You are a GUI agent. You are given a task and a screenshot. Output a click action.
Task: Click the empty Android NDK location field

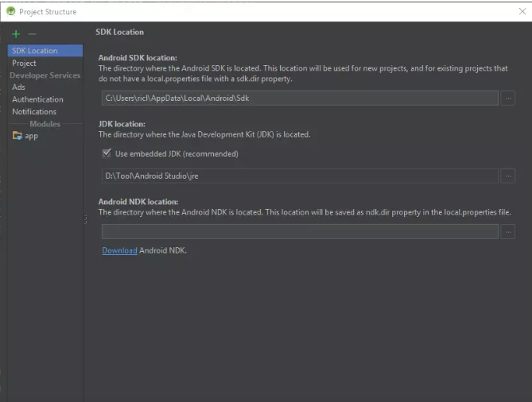coord(300,231)
